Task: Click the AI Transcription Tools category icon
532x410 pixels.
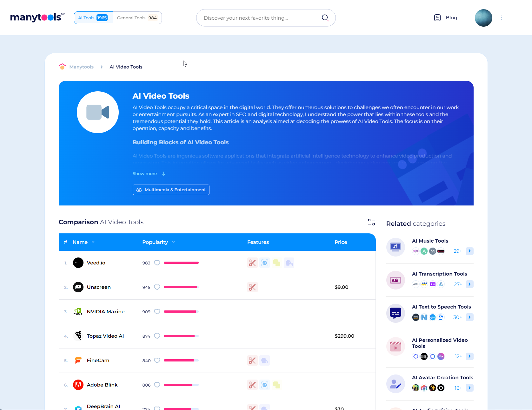Action: coord(396,280)
